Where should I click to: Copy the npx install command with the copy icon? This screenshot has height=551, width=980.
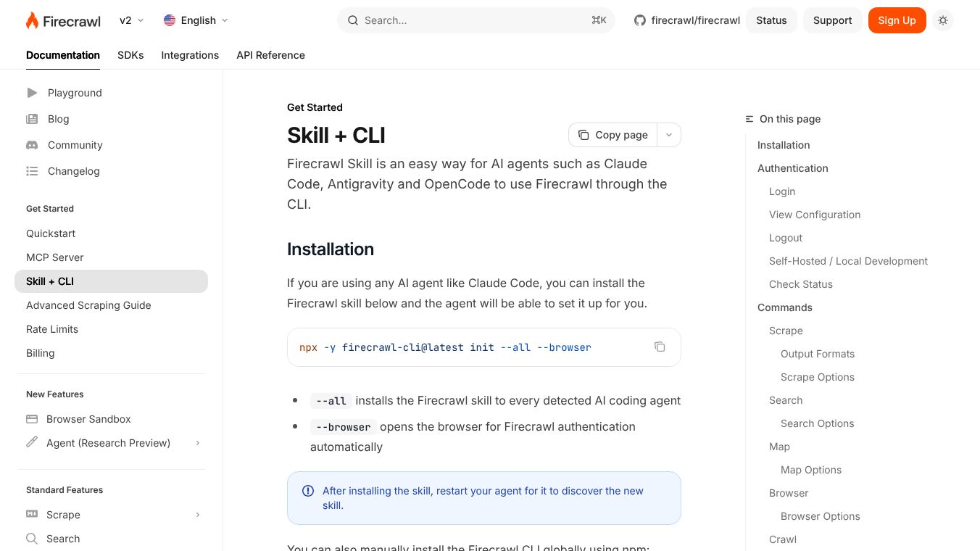click(660, 347)
